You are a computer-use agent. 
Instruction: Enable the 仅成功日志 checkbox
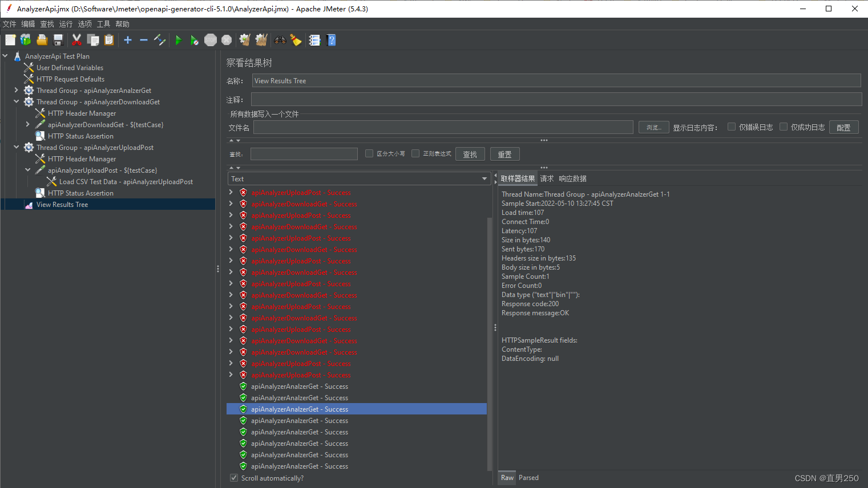point(784,127)
